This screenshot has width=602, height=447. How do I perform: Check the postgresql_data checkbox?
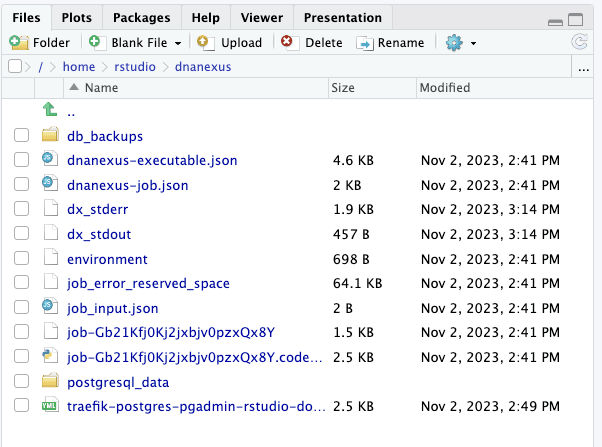click(22, 381)
